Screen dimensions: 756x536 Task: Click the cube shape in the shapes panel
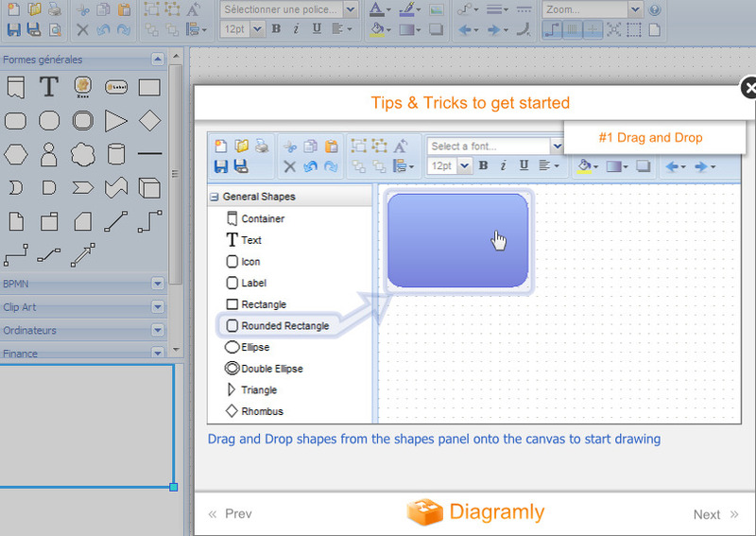click(149, 187)
